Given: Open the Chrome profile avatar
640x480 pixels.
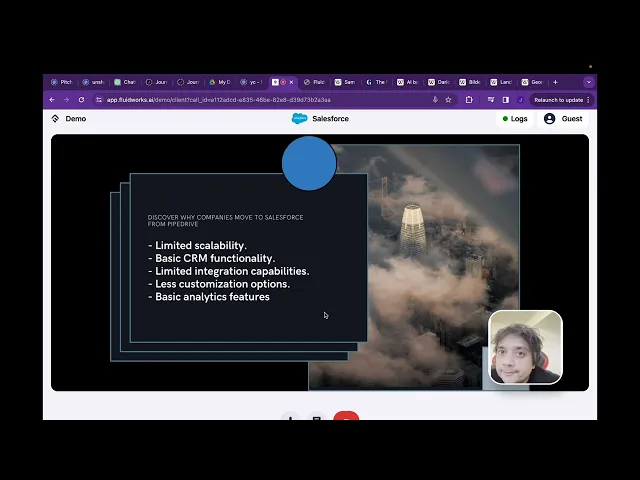Looking at the screenshot, I should click(x=520, y=100).
